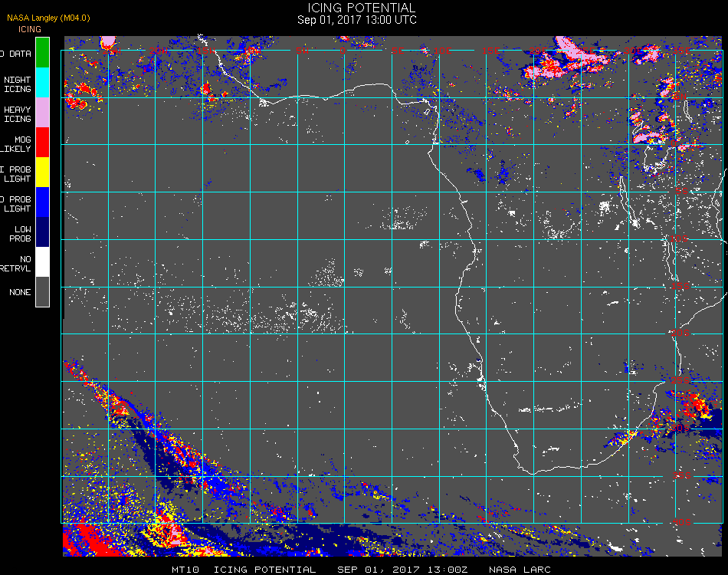The image size is (728, 575).
Task: Click the 'NASA Langley (M04.0)' label
Action: point(48,18)
